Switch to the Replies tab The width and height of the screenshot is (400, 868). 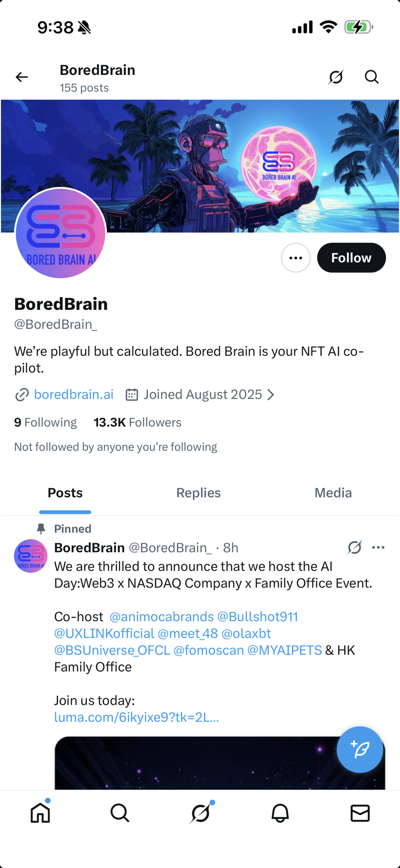(x=198, y=493)
